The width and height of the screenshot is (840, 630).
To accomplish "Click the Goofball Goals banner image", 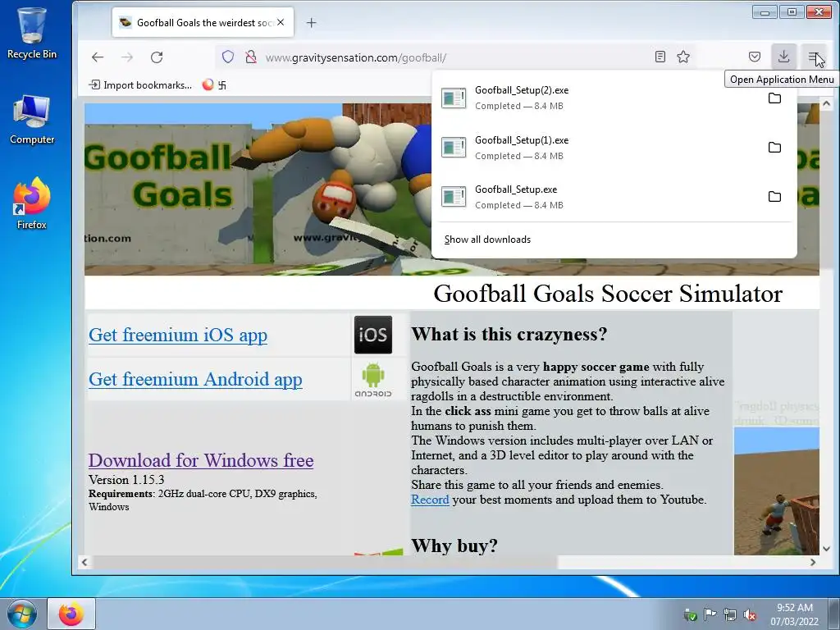I will point(257,189).
